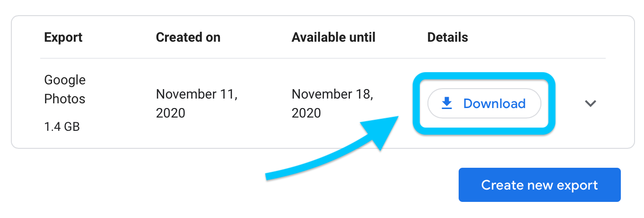Screen dimensions: 644x218
Task: Select the Details column header
Action: pos(448,37)
